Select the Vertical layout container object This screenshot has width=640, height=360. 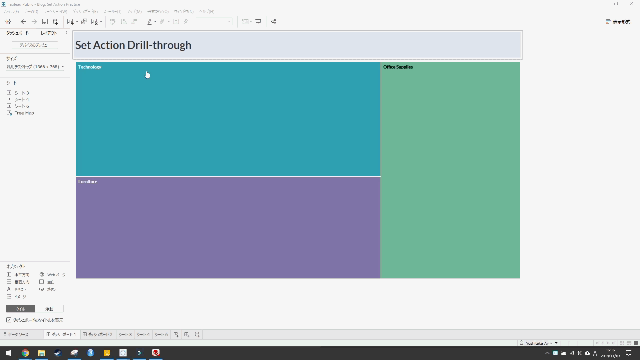18,282
